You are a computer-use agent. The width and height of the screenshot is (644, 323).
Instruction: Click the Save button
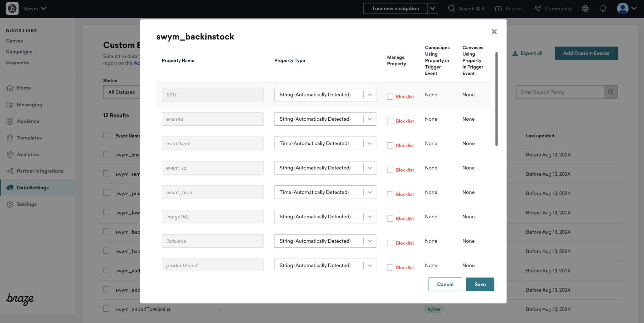coord(480,284)
